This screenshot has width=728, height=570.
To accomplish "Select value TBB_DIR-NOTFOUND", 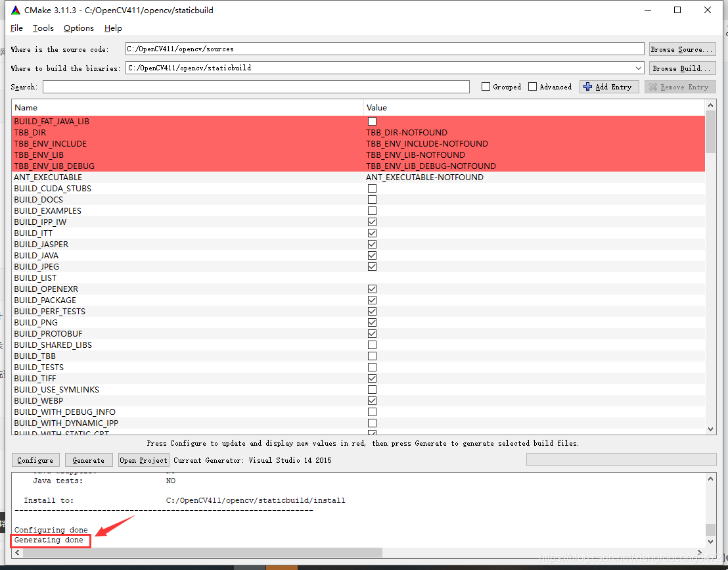I will click(407, 132).
